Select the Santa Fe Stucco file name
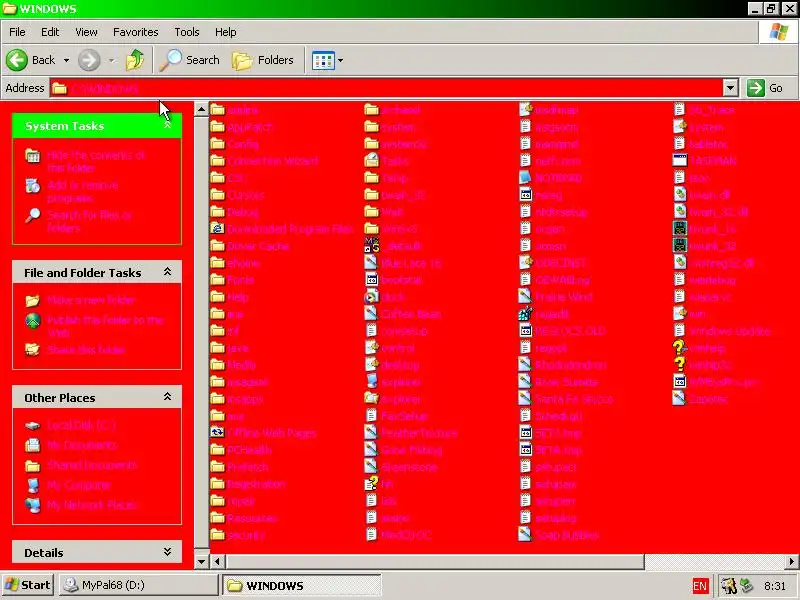This screenshot has height=600, width=800. (573, 399)
